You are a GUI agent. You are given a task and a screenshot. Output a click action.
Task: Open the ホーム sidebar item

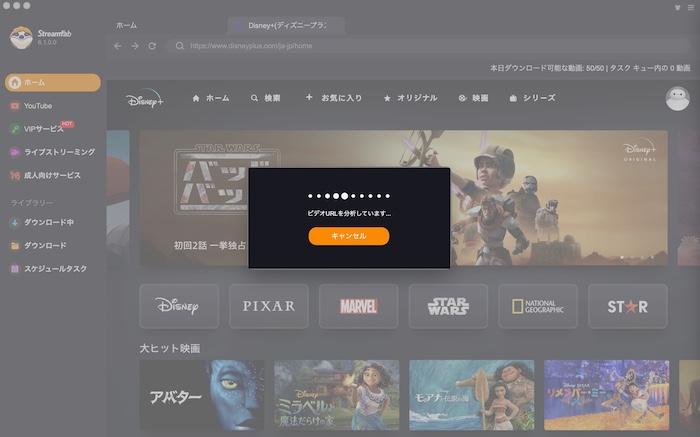coord(53,83)
